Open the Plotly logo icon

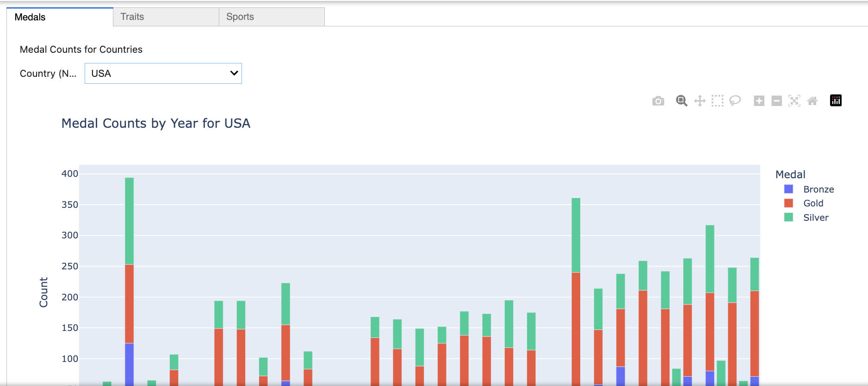point(836,100)
